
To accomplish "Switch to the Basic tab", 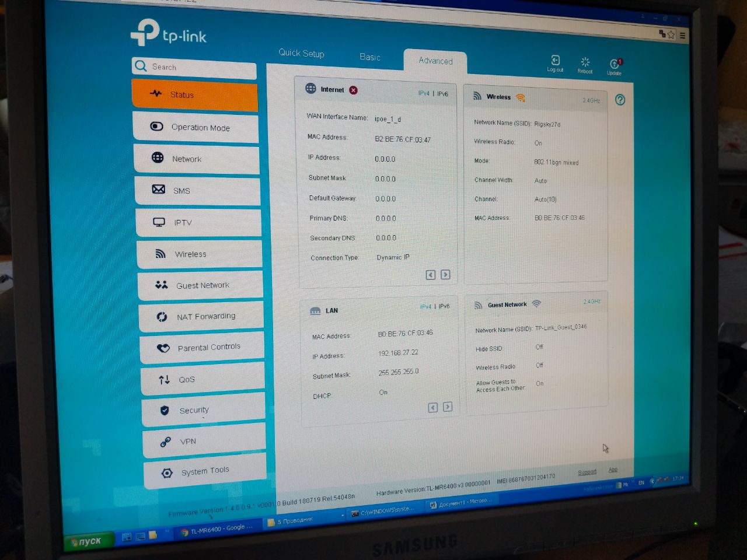I will point(370,57).
